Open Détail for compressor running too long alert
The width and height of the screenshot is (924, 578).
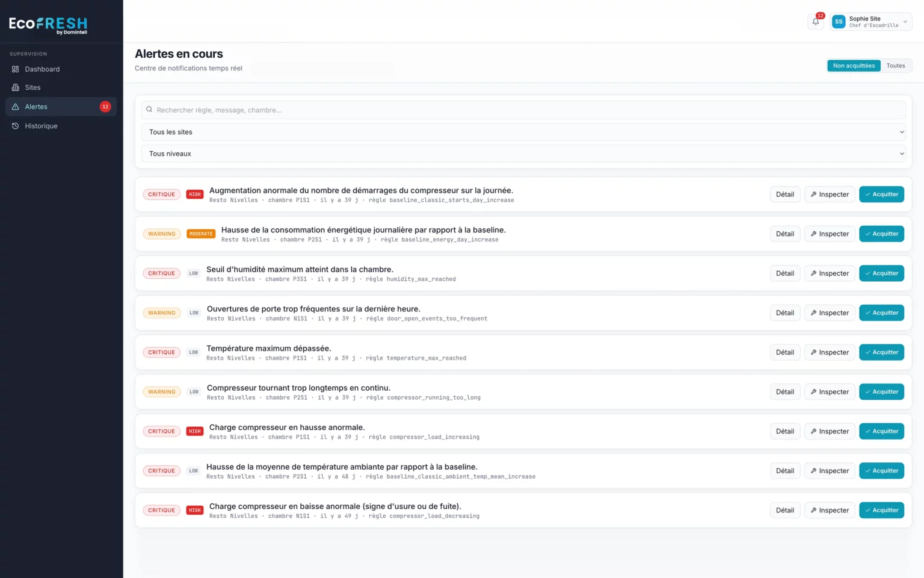click(785, 392)
